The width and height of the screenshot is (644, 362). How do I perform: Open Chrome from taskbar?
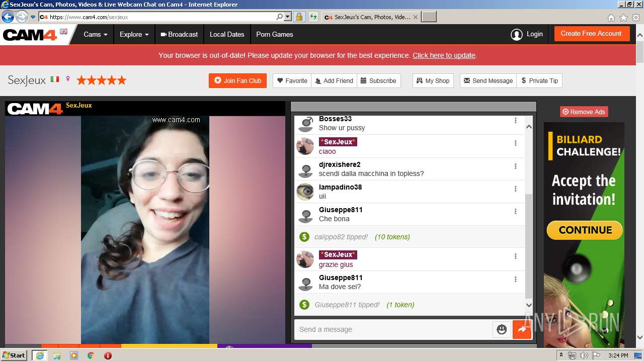pyautogui.click(x=91, y=355)
